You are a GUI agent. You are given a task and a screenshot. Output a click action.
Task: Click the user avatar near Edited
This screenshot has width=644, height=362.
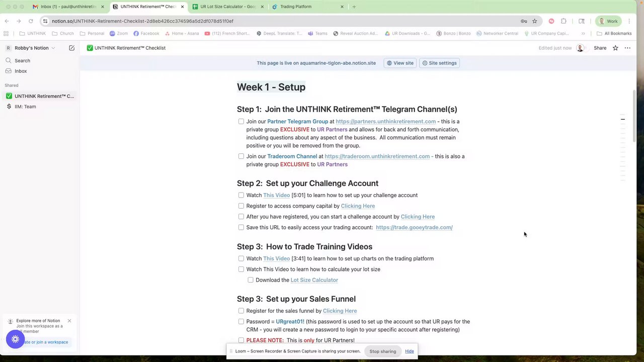[x=580, y=48]
